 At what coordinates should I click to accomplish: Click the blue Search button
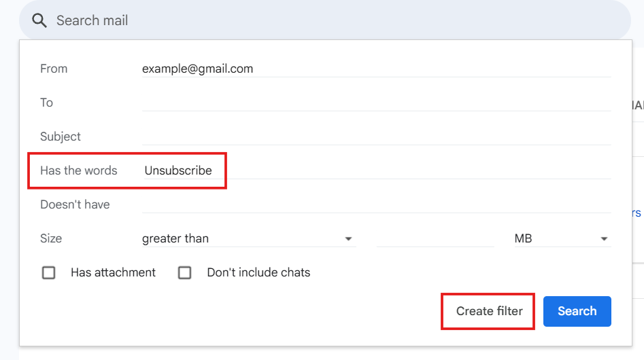pos(577,311)
